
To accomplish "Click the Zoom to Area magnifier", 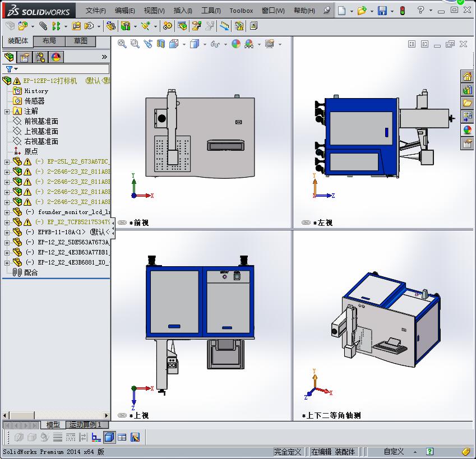I will (135, 44).
